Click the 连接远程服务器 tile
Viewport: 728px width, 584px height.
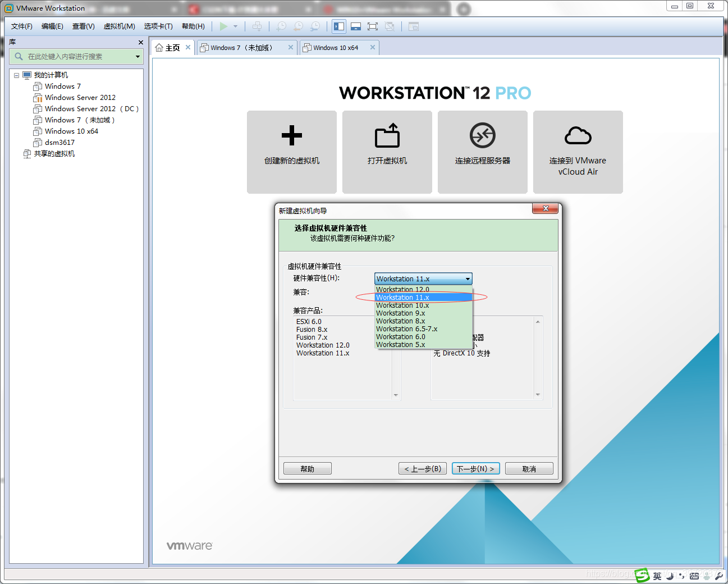[x=483, y=152]
